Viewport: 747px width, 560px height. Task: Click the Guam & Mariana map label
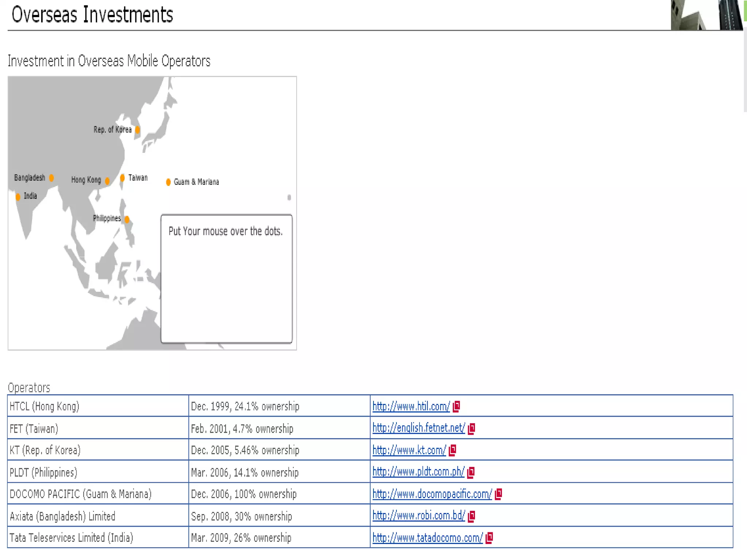point(196,182)
